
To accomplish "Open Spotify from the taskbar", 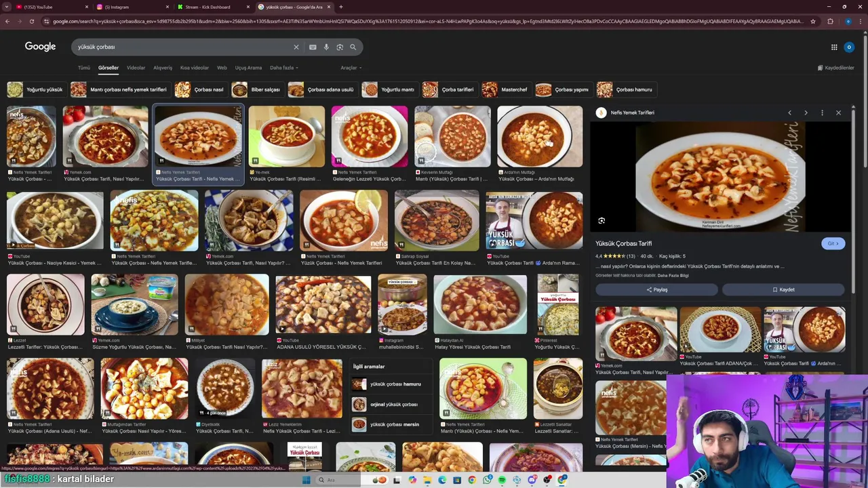I will (x=502, y=480).
